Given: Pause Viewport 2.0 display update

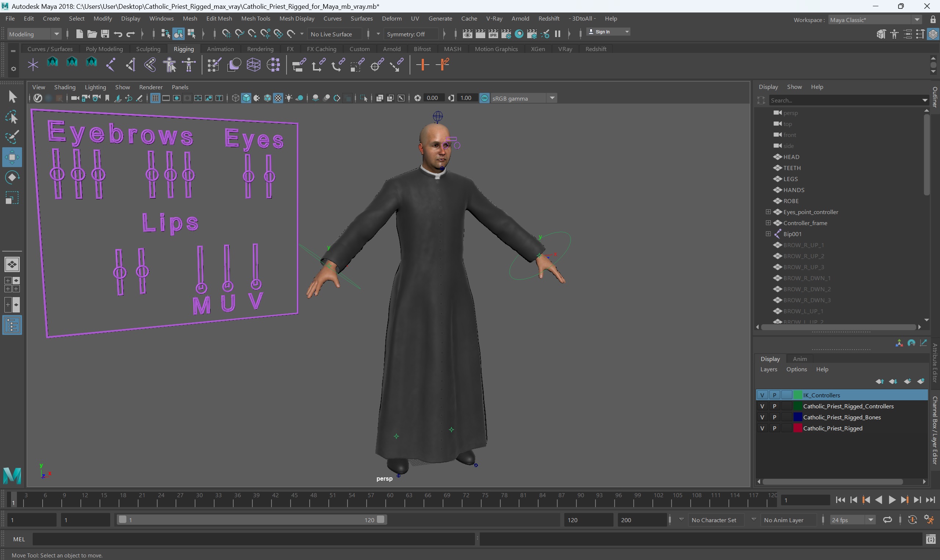Looking at the screenshot, I should tap(558, 34).
